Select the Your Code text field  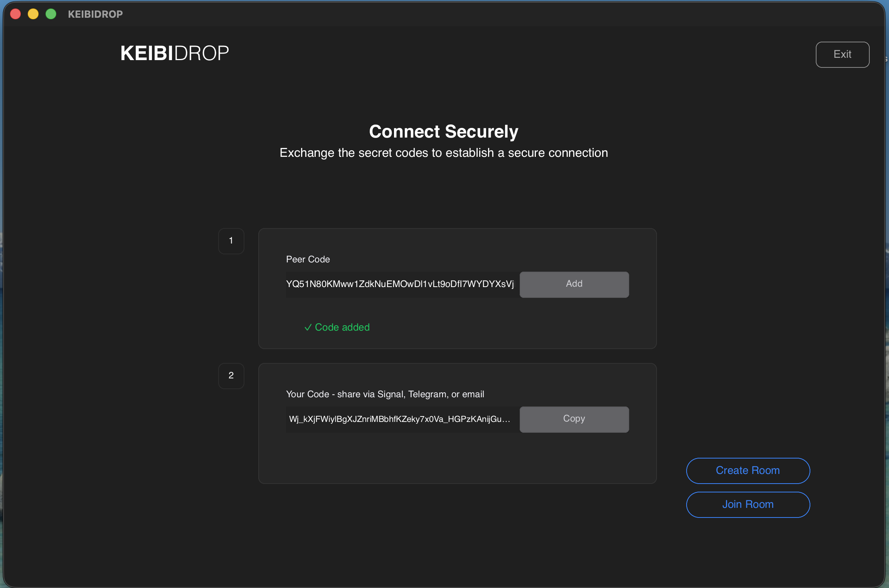(401, 419)
